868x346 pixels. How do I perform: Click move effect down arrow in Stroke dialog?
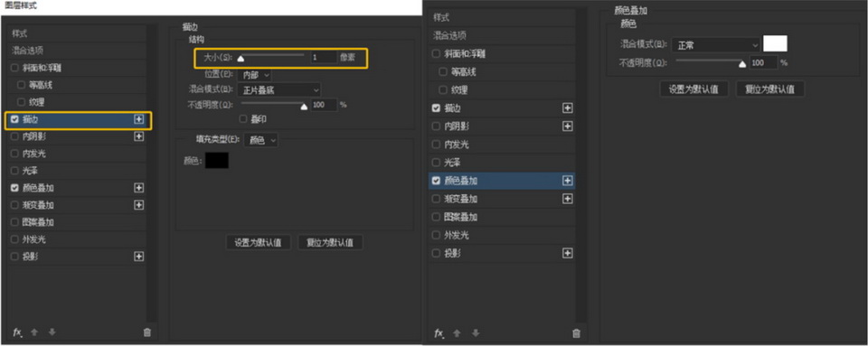[52, 332]
